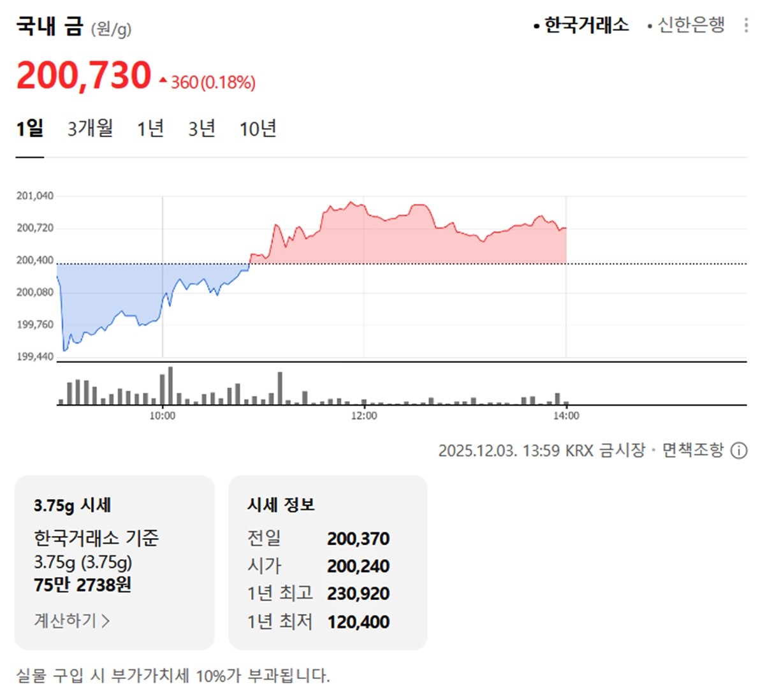Click the disclaimer info icon

tap(738, 450)
